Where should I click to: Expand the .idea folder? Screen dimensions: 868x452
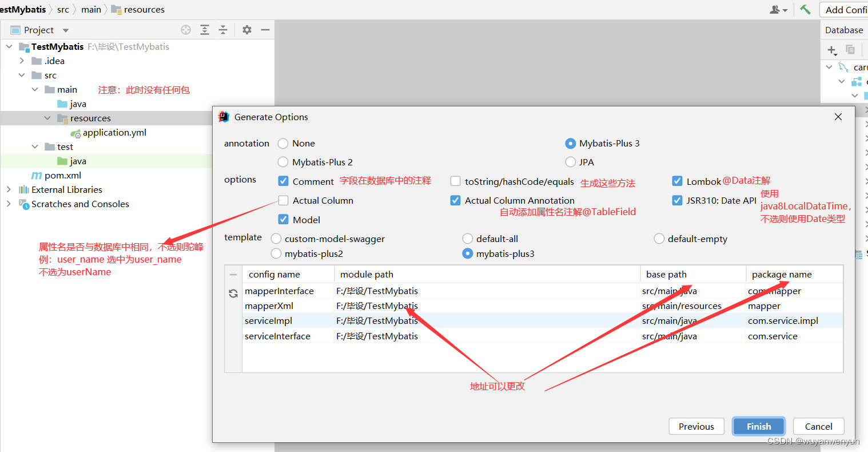coord(22,61)
